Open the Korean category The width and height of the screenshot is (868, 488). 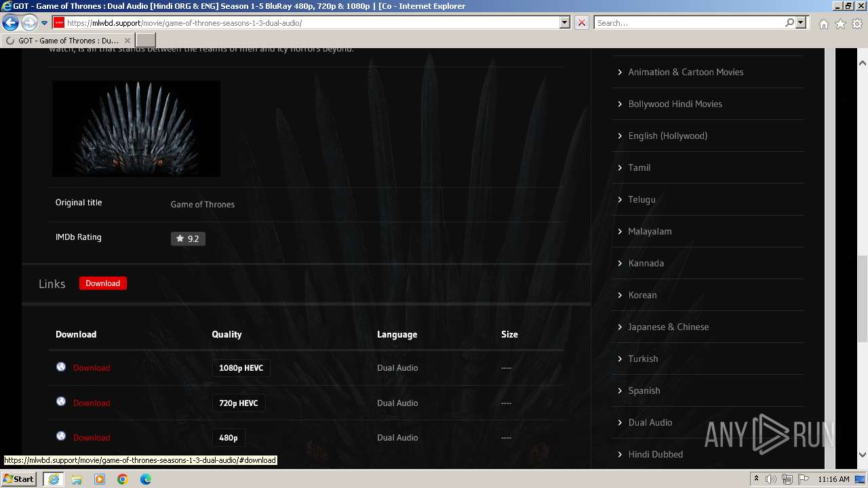pos(642,295)
